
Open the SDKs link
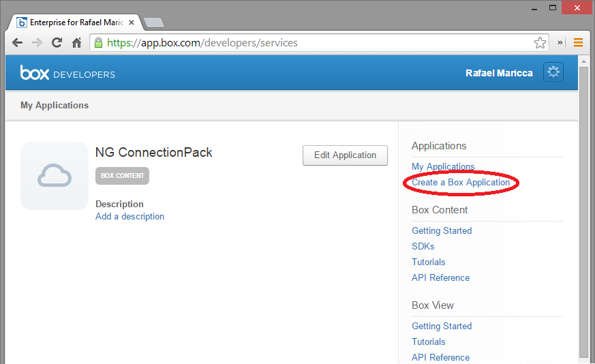[423, 246]
